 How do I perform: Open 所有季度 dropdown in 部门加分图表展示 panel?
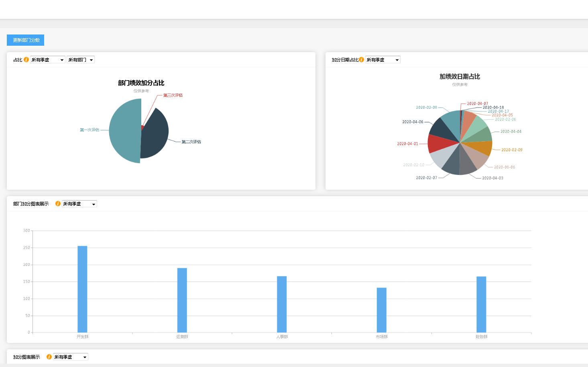pos(79,204)
